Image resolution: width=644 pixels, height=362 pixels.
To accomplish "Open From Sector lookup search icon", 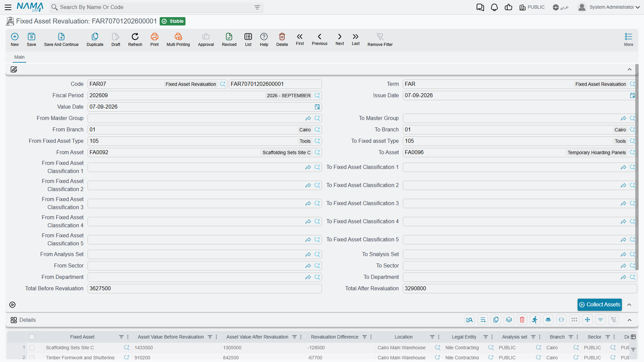I will (x=317, y=266).
